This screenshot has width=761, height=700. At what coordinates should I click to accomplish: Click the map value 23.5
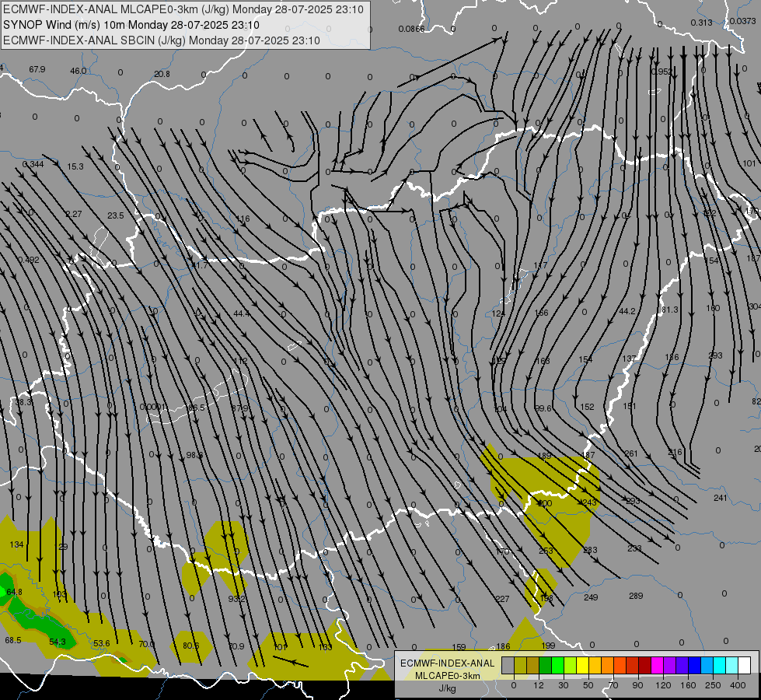click(x=116, y=215)
